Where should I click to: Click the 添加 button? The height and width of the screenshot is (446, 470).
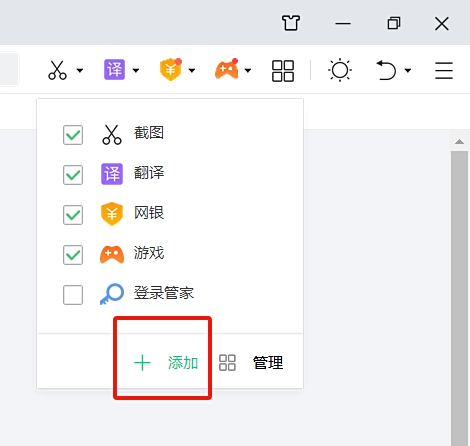(x=183, y=363)
